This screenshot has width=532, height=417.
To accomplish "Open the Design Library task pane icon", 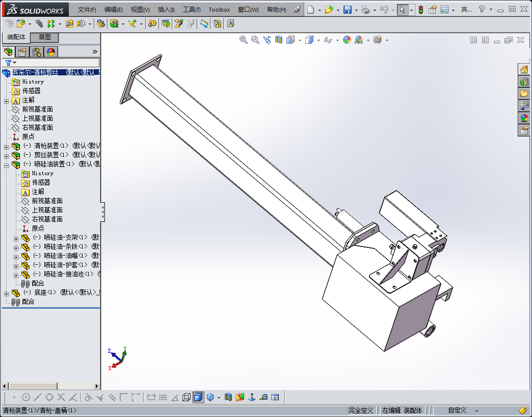I will click(x=524, y=81).
